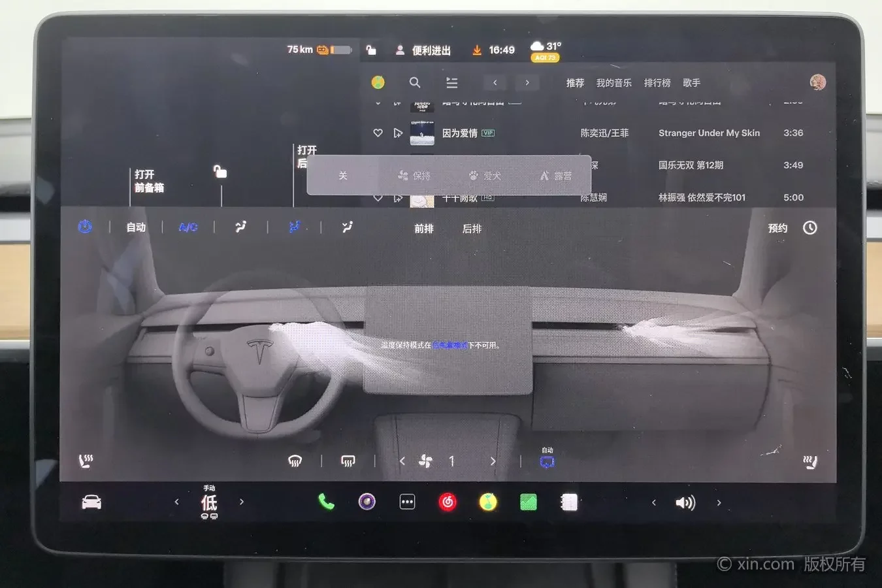Open the 歌手 artists tab
Image resolution: width=882 pixels, height=588 pixels.
coord(692,83)
